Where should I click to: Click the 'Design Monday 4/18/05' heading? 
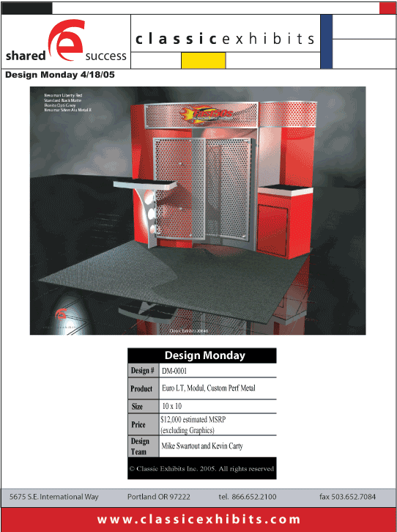tap(60, 75)
